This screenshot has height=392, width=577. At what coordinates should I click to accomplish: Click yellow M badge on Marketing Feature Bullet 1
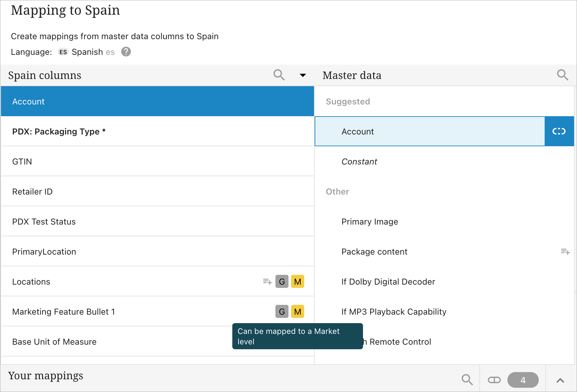point(297,312)
